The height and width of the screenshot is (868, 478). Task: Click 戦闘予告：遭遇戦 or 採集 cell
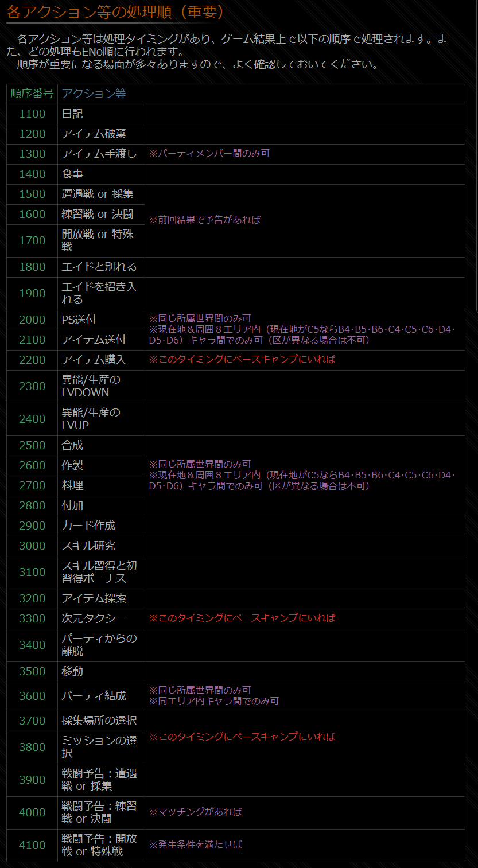(x=101, y=780)
